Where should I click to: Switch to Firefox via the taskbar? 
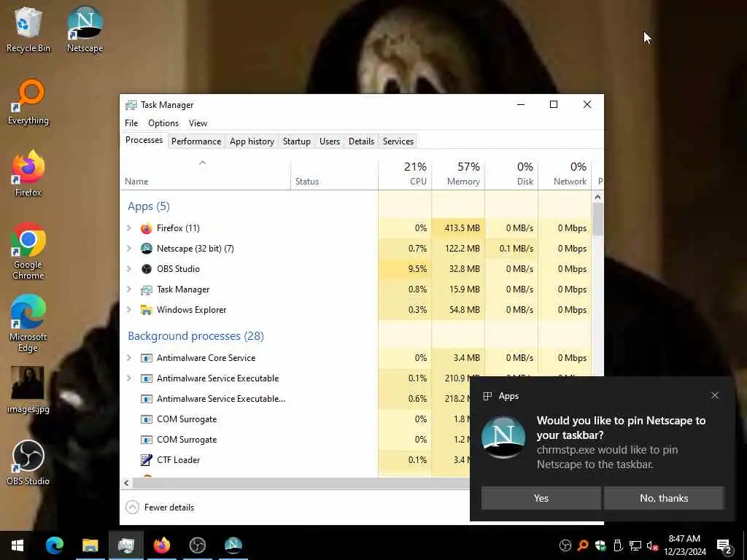coord(161,545)
